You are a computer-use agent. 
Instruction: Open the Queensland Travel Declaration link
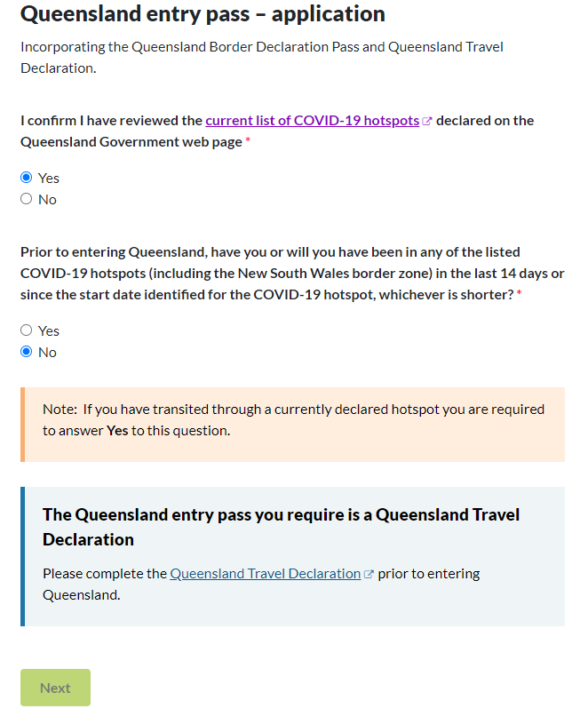point(265,573)
